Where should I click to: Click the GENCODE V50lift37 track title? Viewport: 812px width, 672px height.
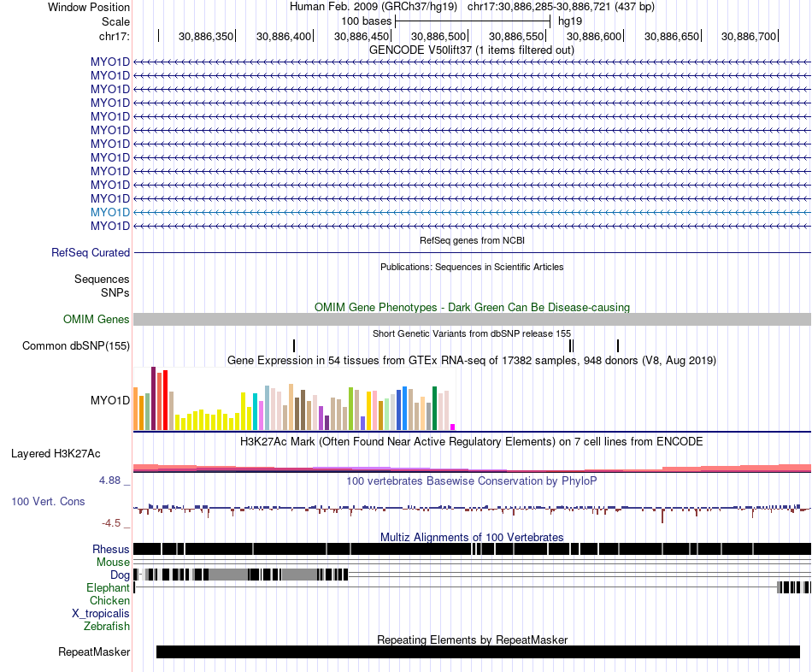472,50
